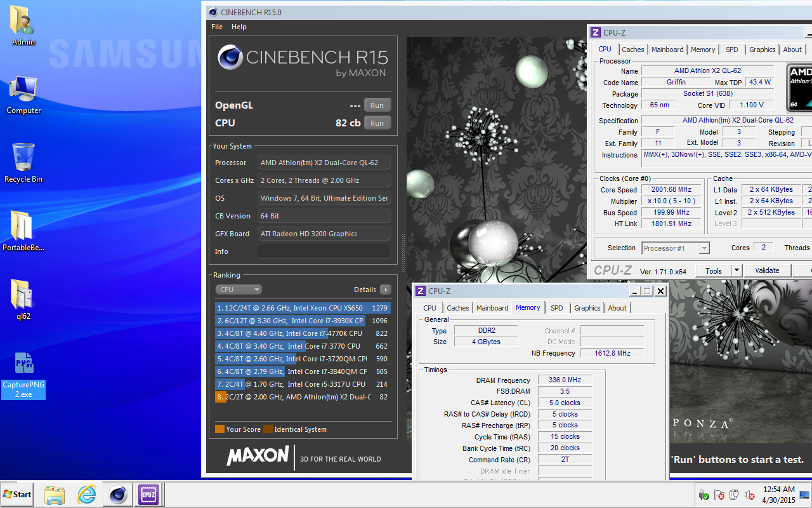Select the Recycle Bin desktop icon
The image size is (812, 508).
click(23, 163)
